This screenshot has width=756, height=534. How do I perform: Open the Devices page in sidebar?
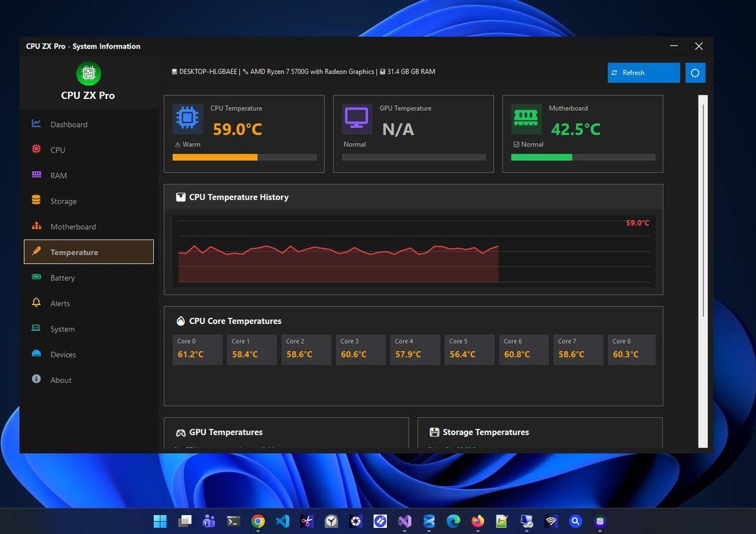pyautogui.click(x=89, y=354)
